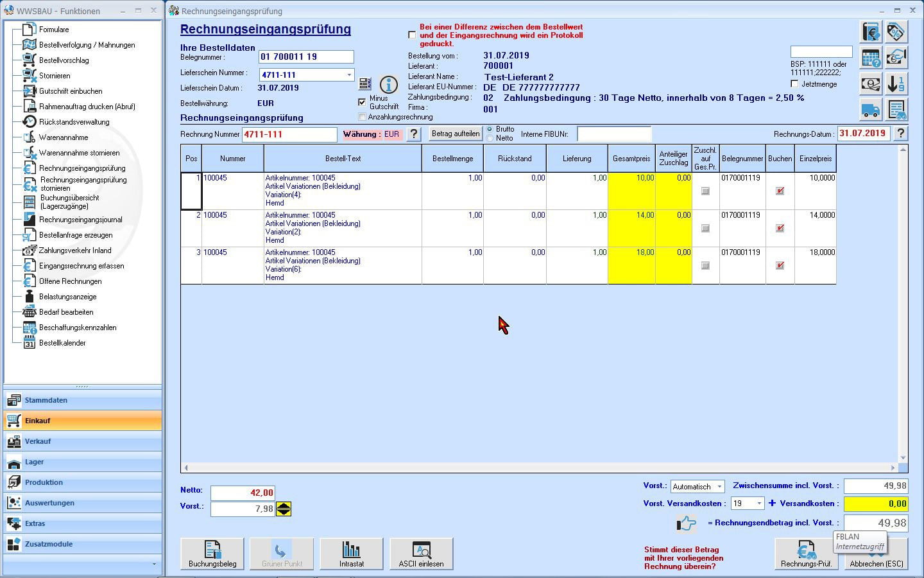Toggle Buchen checkbox in position 2 row
The width and height of the screenshot is (924, 578).
pos(780,228)
